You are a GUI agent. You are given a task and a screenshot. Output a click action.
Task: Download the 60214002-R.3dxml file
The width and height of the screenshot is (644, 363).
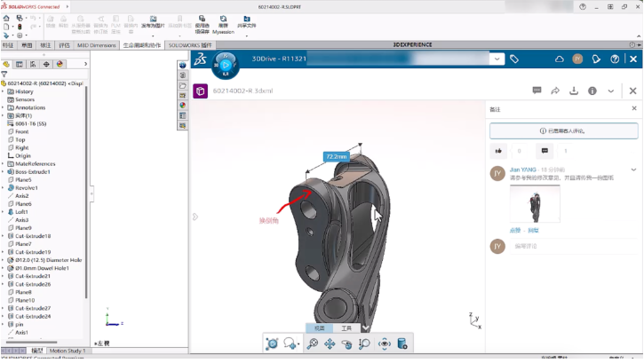click(574, 91)
